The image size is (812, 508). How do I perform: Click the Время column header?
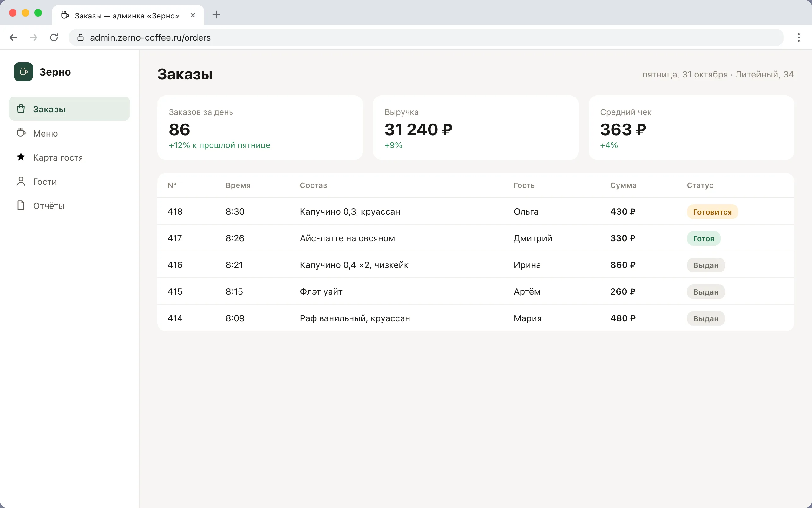tap(238, 185)
